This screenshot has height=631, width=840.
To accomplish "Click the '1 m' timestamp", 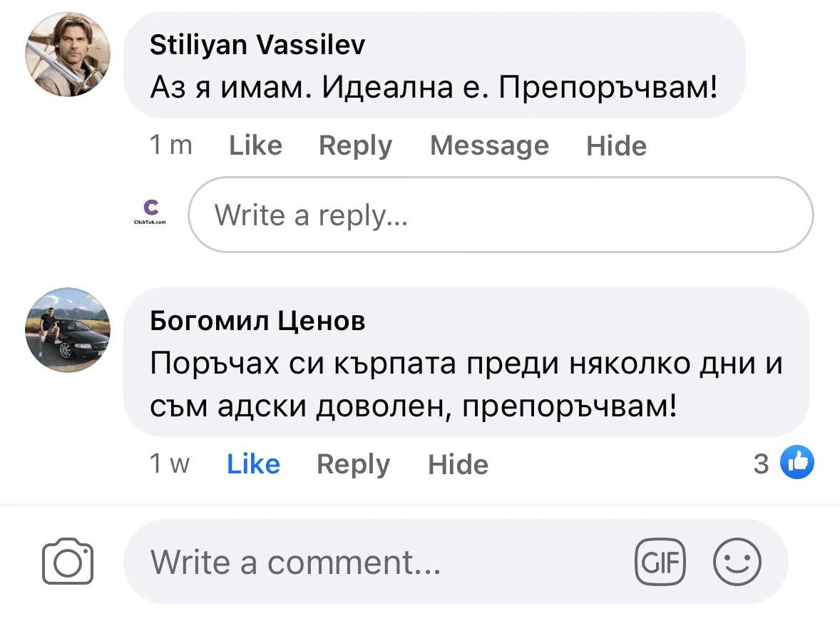I will point(170,145).
